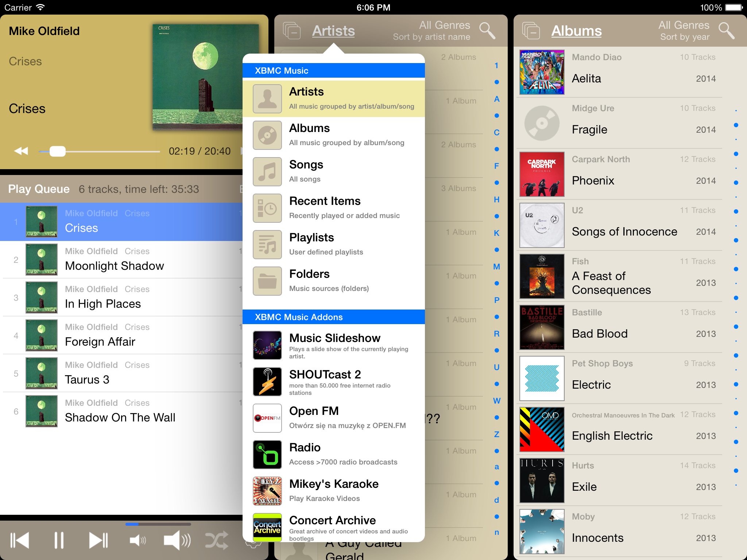Launch Music Slideshow addon
The image size is (747, 560).
point(334,345)
